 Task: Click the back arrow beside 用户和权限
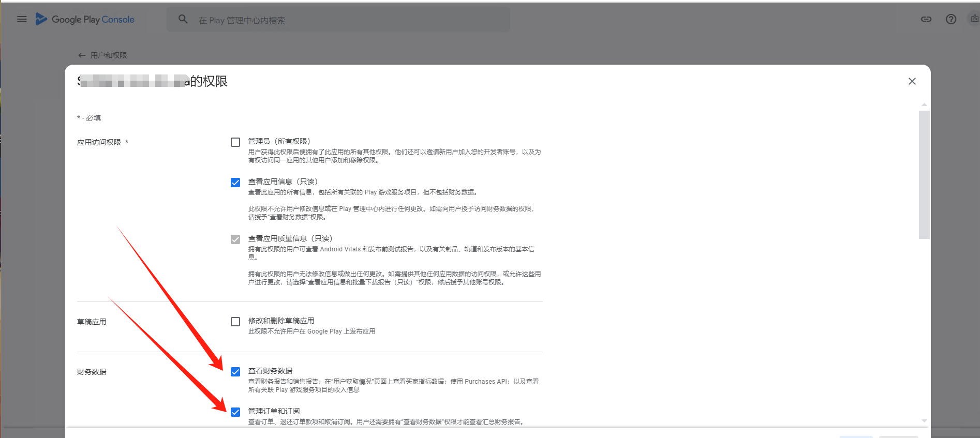[x=82, y=55]
